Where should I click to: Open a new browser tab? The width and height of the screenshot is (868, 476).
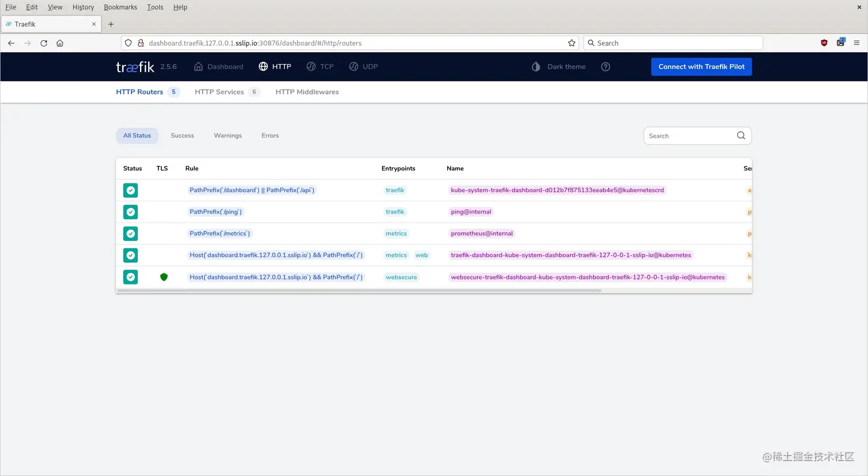[111, 24]
